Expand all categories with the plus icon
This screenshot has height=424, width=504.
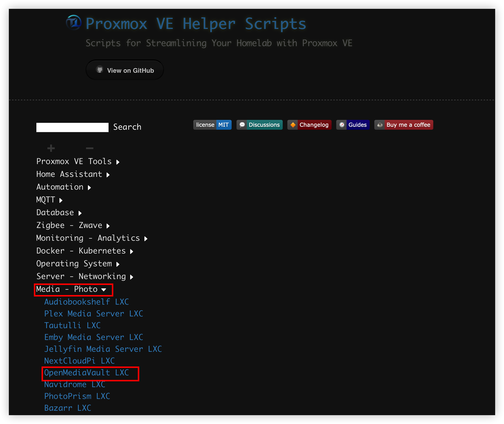[x=51, y=148]
